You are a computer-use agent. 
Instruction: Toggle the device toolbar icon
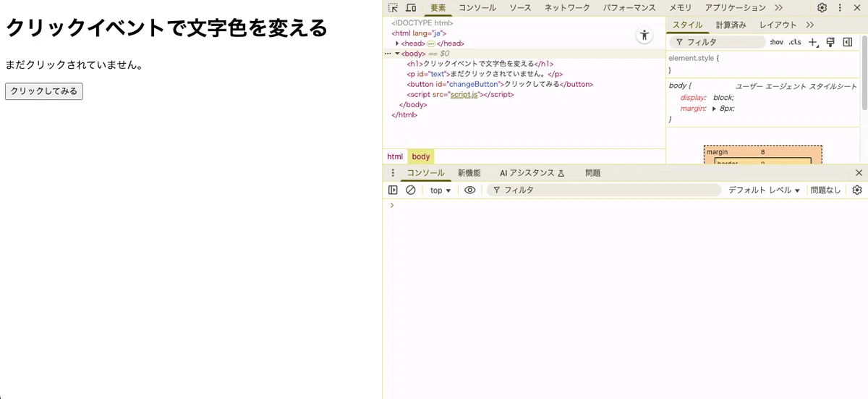click(x=411, y=8)
